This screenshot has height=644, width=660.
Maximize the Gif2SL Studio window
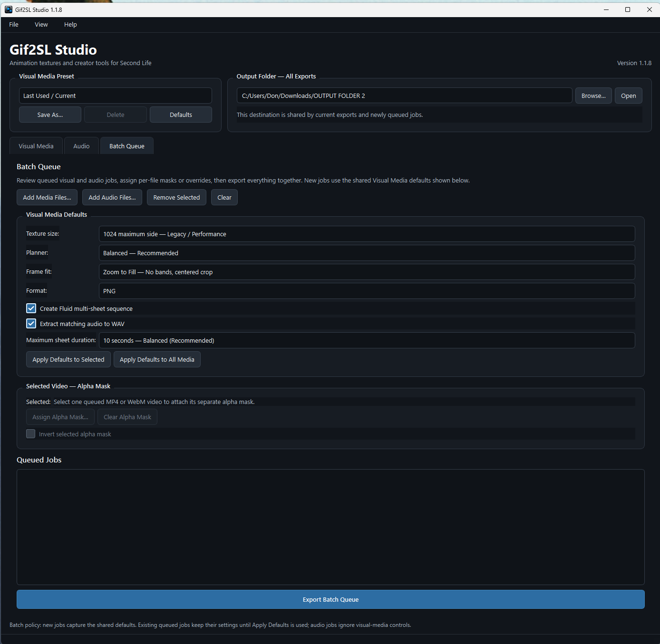click(x=628, y=10)
